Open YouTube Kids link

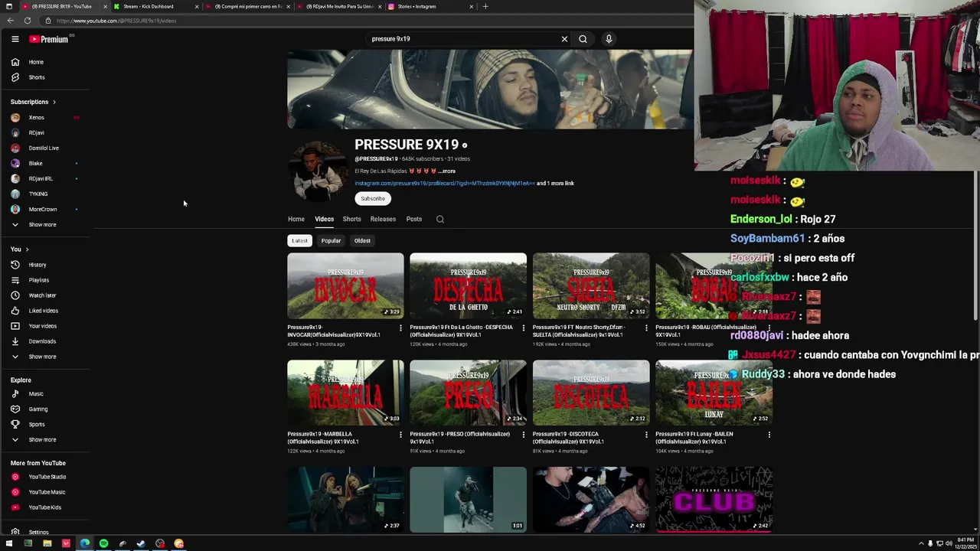pyautogui.click(x=46, y=507)
